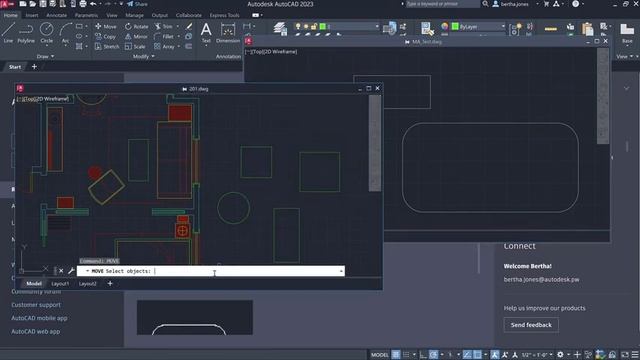Expand the Modify panel
Viewport: 640px width, 360px height.
point(144,56)
